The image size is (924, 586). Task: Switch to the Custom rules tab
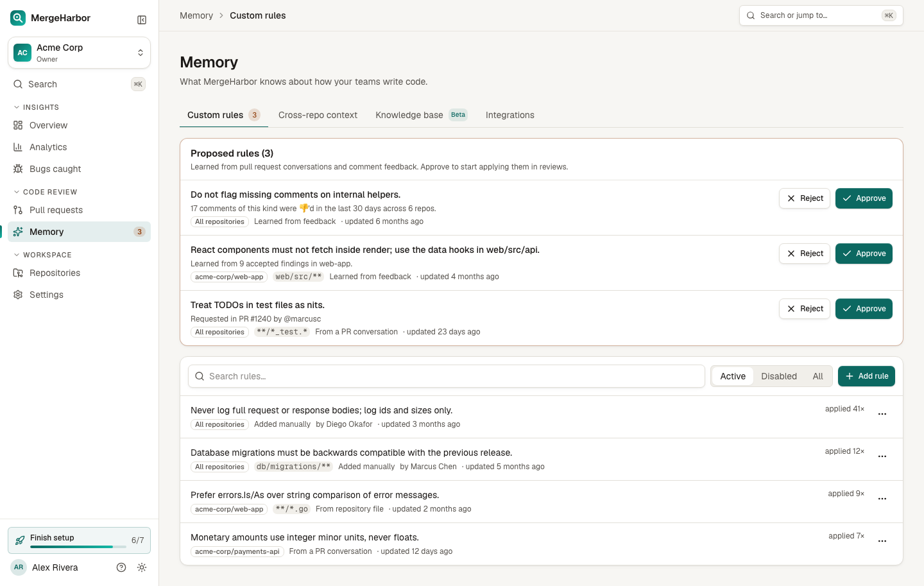(x=223, y=115)
